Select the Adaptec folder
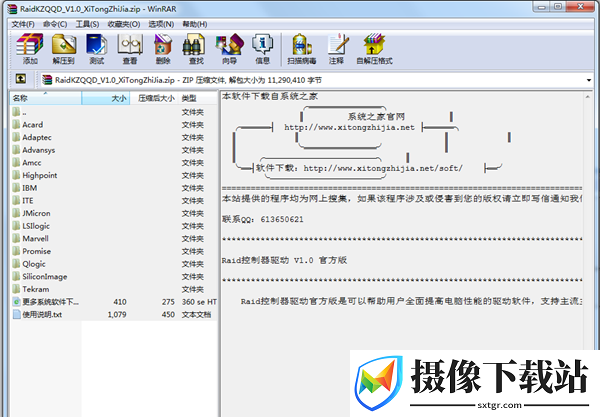 [114, 137]
